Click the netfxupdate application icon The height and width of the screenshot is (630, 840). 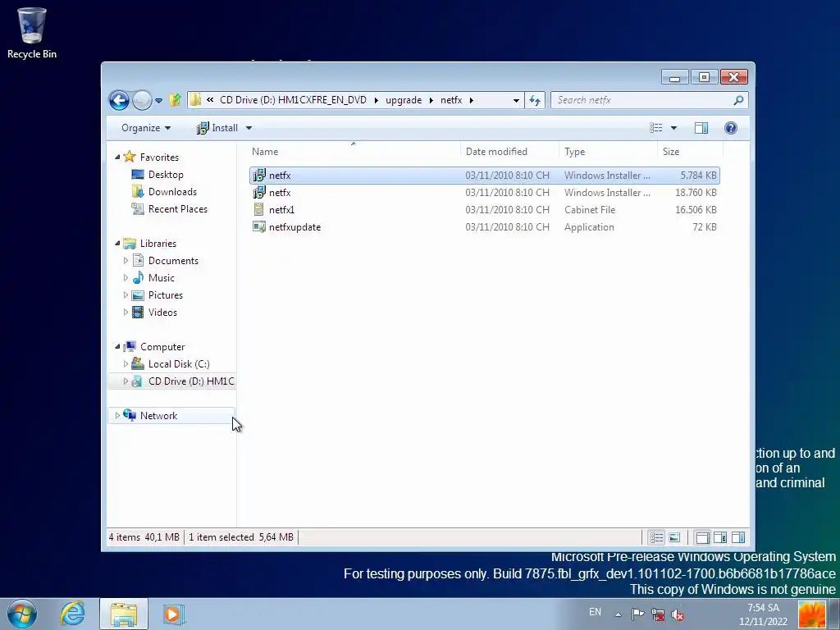tap(258, 226)
